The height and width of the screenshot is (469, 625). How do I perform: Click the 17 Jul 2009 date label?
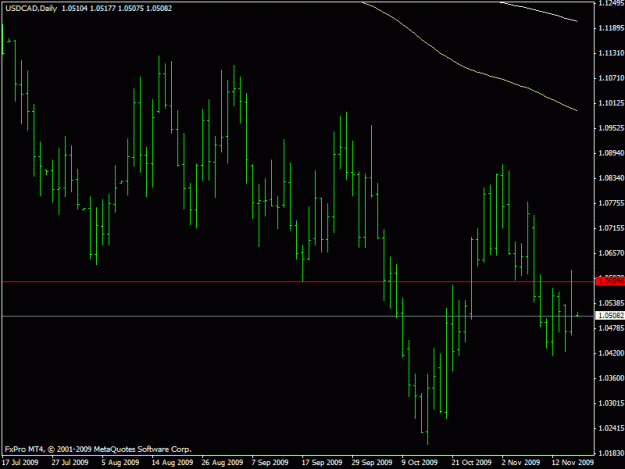coord(20,462)
